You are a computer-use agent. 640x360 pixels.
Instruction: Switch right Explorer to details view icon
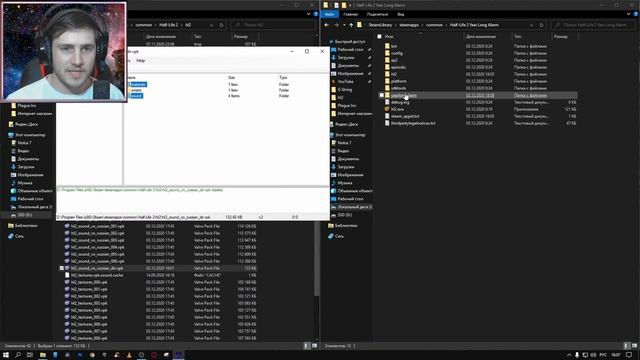click(x=627, y=346)
